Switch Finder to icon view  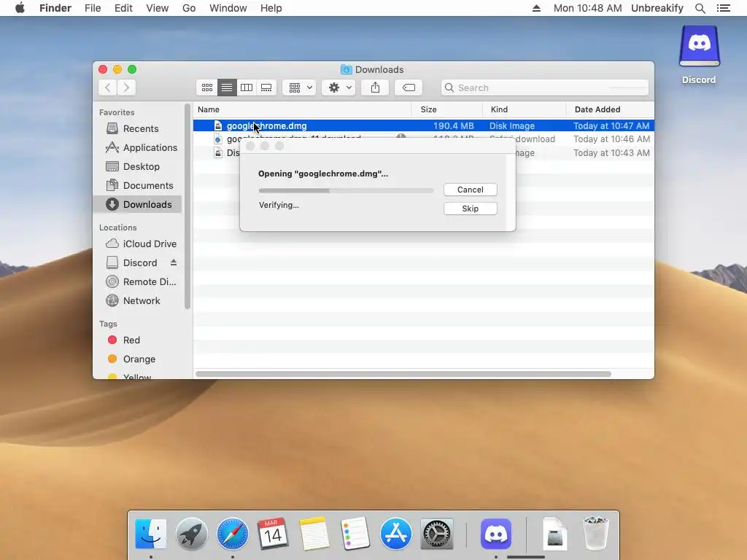point(206,87)
